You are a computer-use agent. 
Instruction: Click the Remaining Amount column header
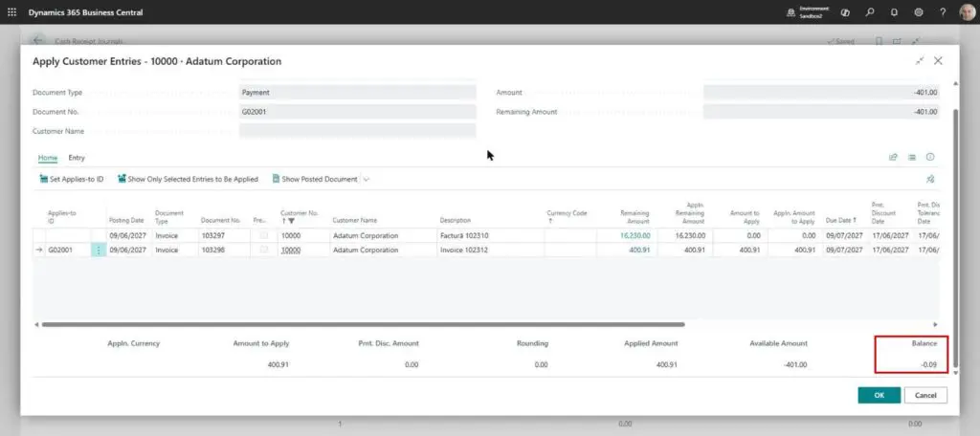[635, 216]
